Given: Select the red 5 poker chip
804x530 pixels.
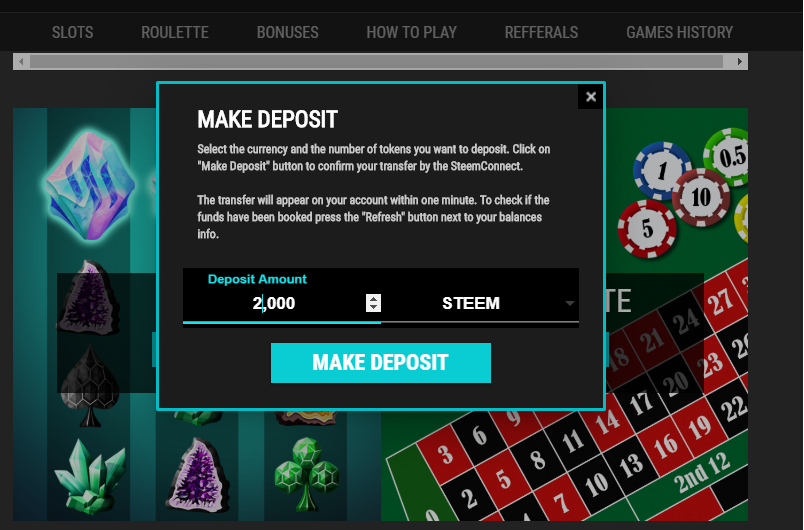Looking at the screenshot, I should click(x=647, y=229).
